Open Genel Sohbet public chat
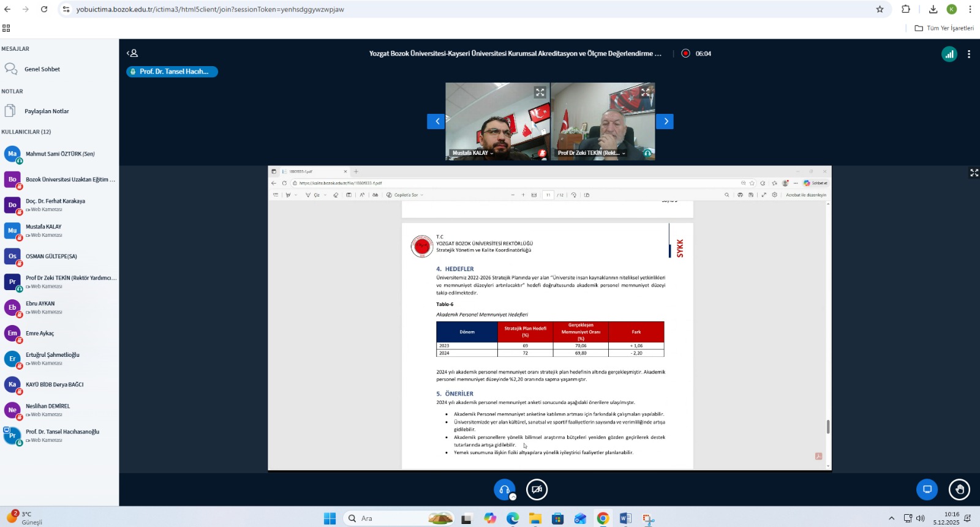The image size is (980, 527). coord(42,69)
